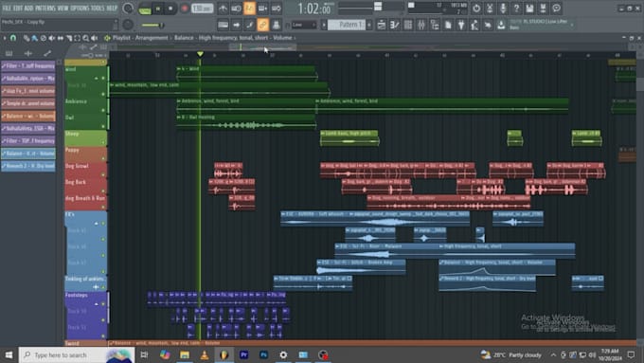Image resolution: width=644 pixels, height=363 pixels.
Task: Toggle the playlist magnet snap button
Action: (x=13, y=38)
